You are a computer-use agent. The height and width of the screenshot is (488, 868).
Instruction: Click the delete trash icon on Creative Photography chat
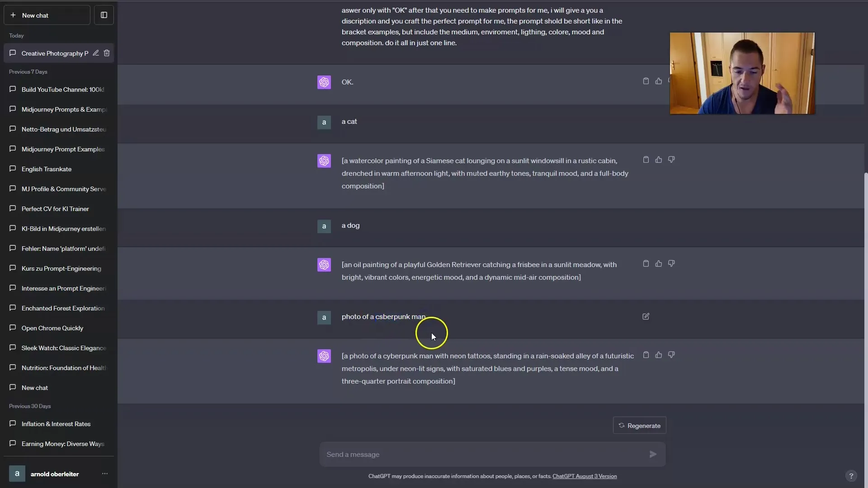[107, 53]
